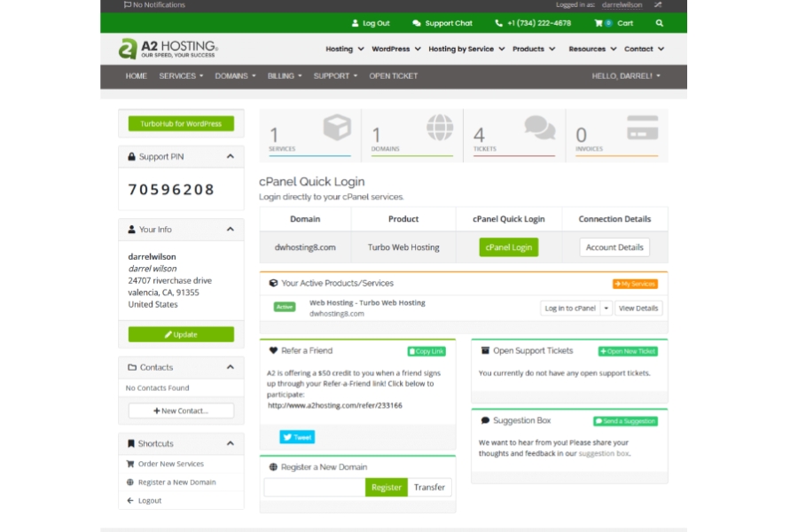The image size is (798, 532).
Task: Click the Account Details button
Action: 614,246
